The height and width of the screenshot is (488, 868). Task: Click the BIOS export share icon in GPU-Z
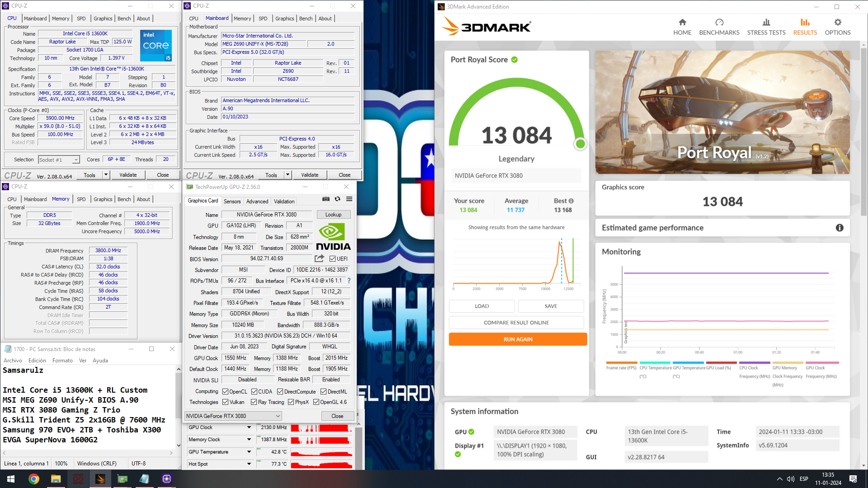click(320, 258)
